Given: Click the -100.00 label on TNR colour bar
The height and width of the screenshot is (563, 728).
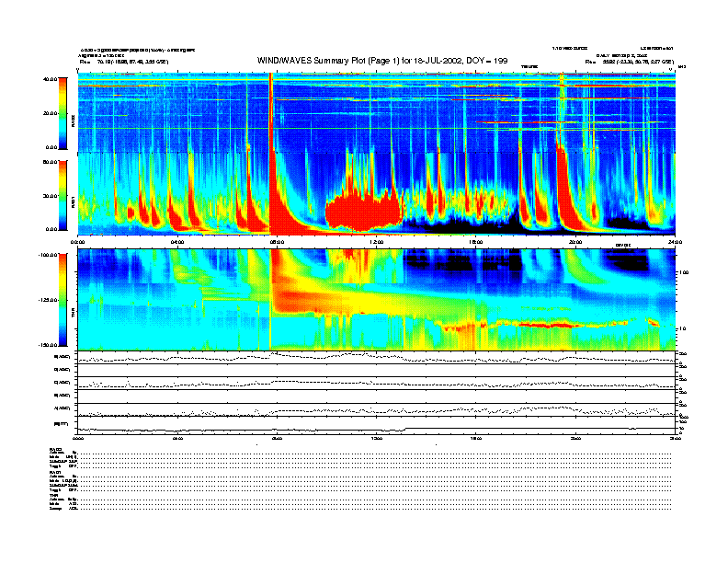Looking at the screenshot, I should coord(49,255).
